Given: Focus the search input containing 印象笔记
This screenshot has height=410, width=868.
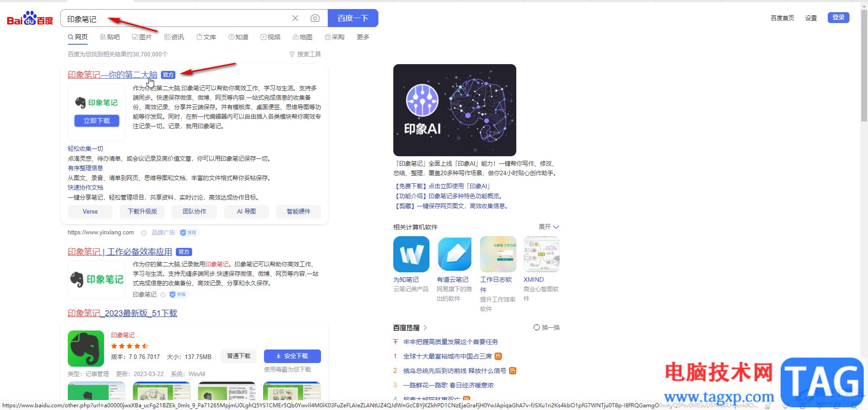Looking at the screenshot, I should (176, 19).
